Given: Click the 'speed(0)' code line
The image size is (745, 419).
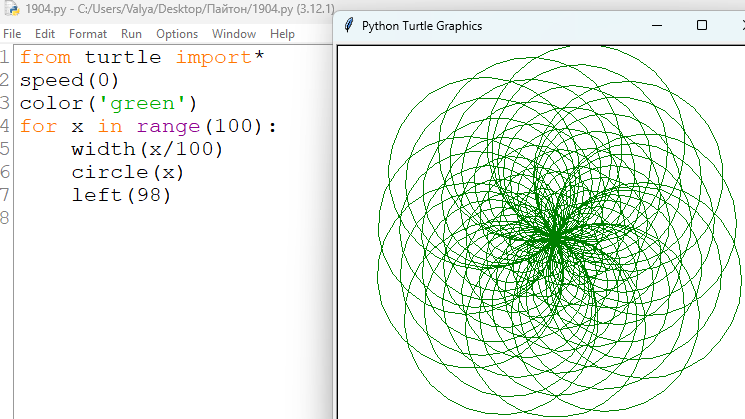Looking at the screenshot, I should coord(69,80).
